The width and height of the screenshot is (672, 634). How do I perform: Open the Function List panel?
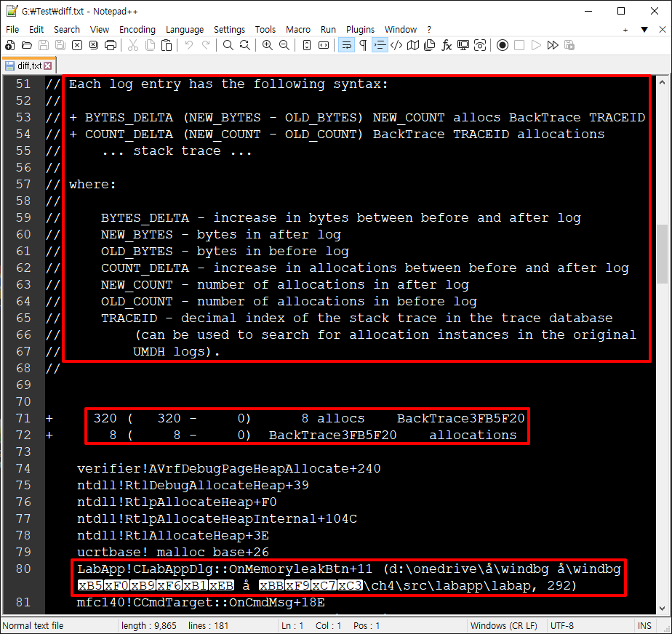click(x=446, y=45)
